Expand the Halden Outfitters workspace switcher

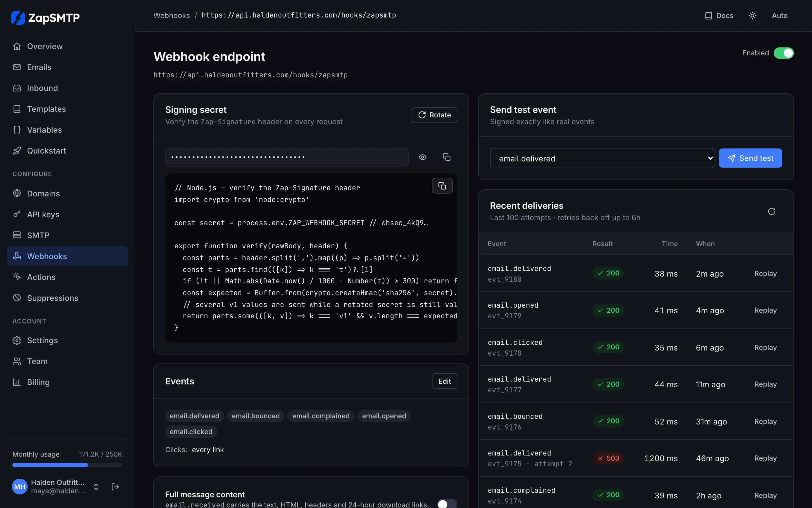(x=96, y=487)
